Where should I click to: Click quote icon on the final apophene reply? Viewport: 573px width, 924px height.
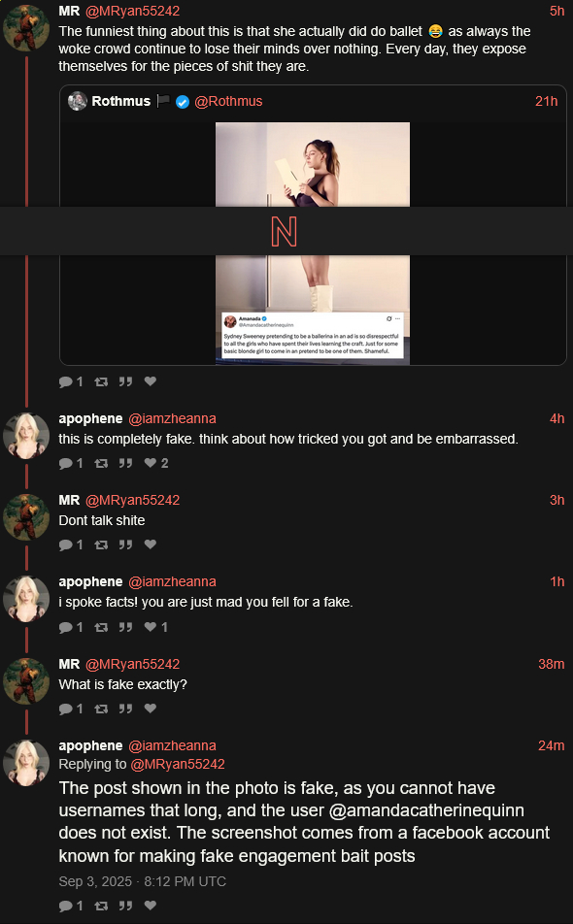click(x=125, y=906)
